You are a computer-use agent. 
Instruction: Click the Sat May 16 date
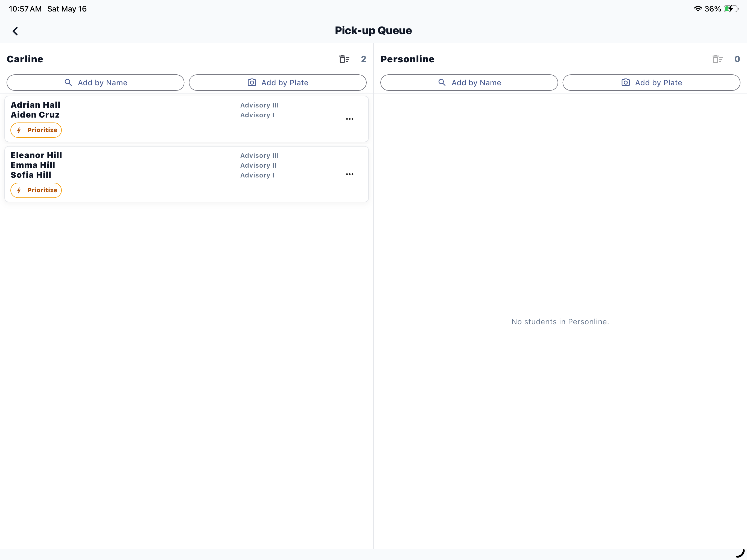(x=67, y=9)
